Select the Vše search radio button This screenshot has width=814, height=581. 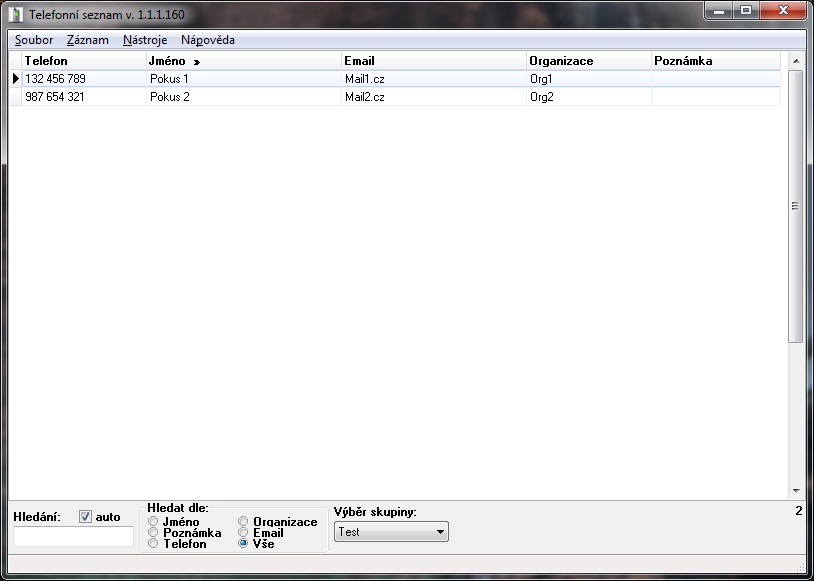point(243,543)
